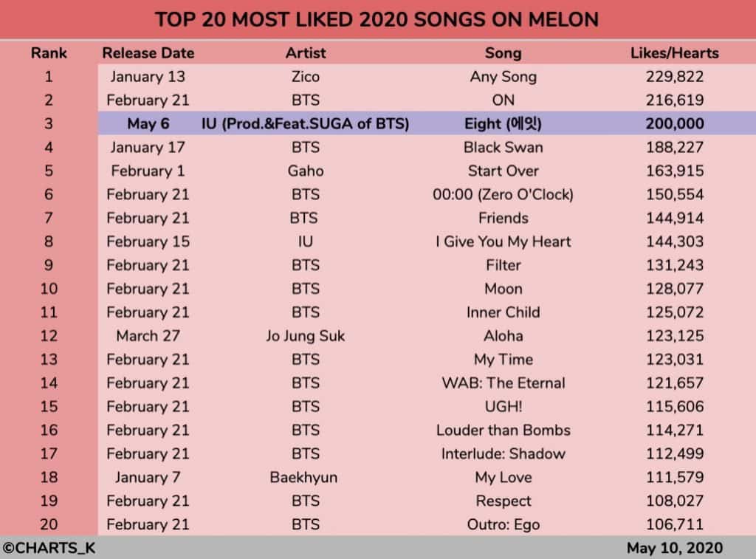Click the Rank column header
This screenshot has height=559, width=756.
(x=49, y=53)
